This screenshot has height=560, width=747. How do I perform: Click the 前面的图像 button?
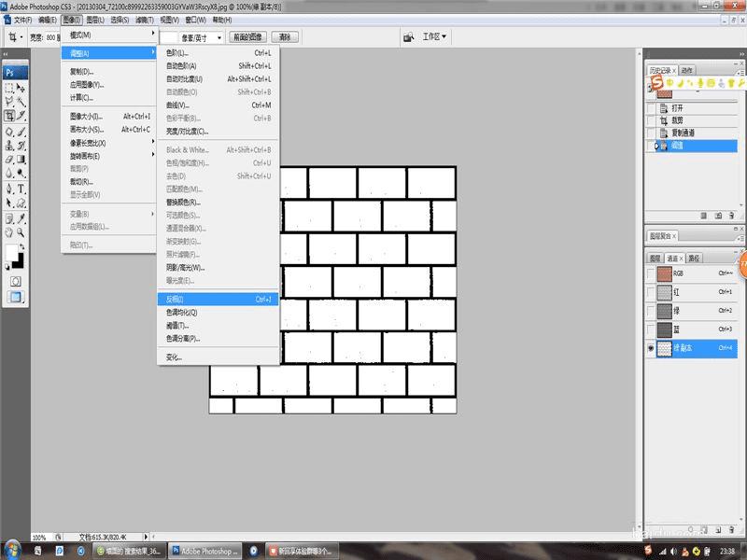pos(247,37)
